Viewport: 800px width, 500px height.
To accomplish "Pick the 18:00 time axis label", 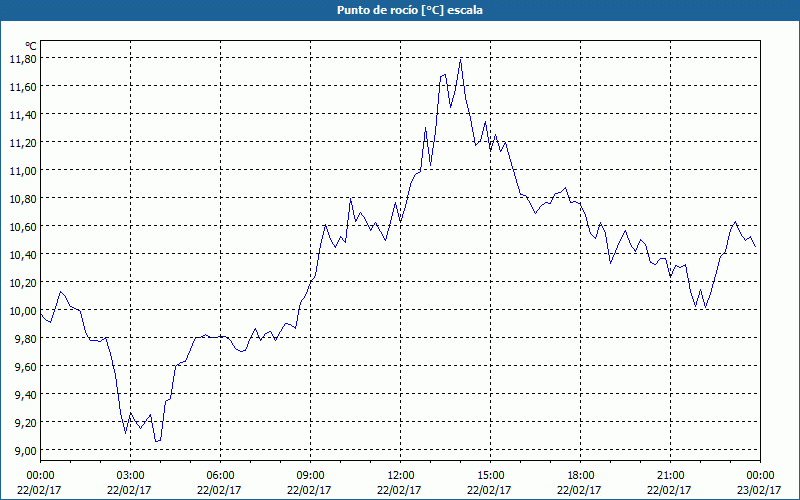I will point(580,476).
